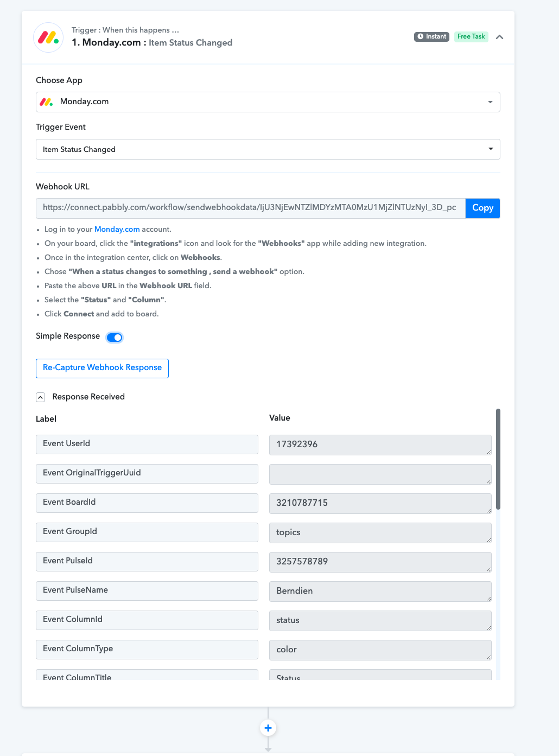Click the Event UserId label field
559x756 pixels.
(x=147, y=444)
